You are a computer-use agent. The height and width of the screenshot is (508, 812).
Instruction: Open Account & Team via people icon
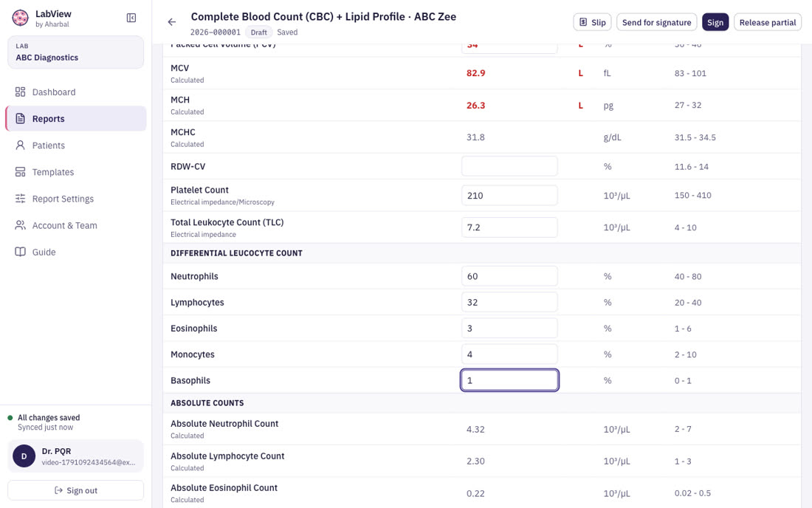(x=20, y=225)
